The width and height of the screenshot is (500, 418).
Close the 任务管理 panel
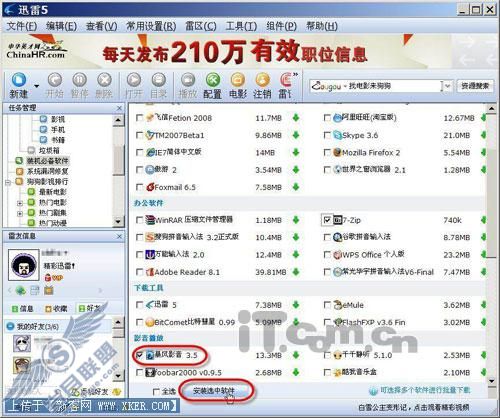119,108
